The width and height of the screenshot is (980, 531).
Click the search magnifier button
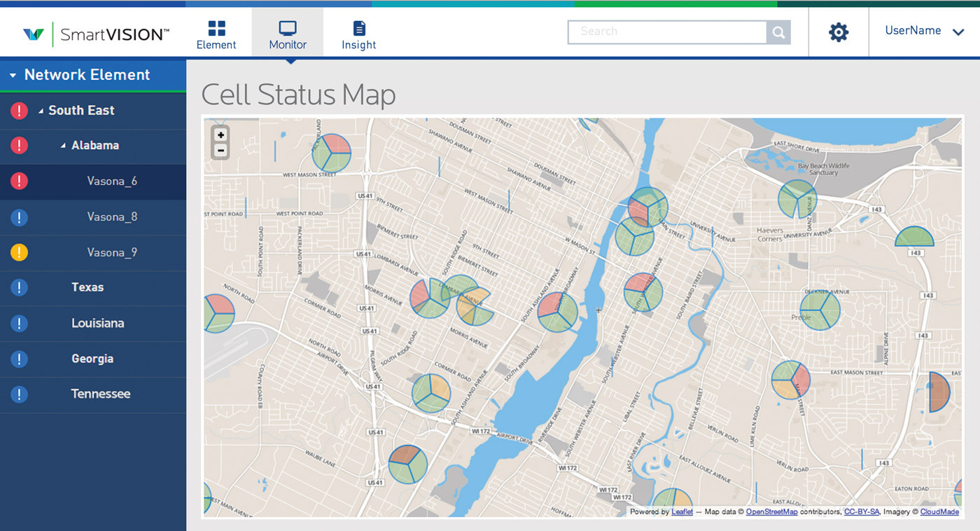(x=778, y=32)
